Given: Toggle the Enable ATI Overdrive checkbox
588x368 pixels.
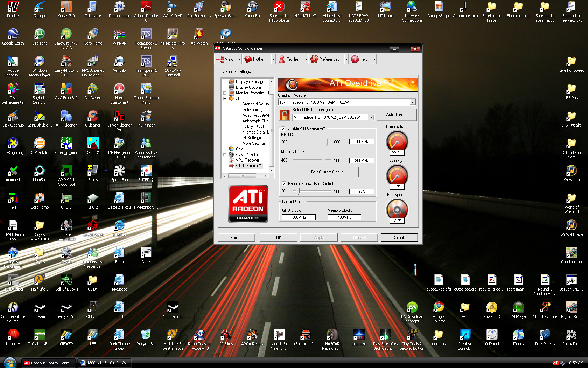Looking at the screenshot, I should coord(283,128).
